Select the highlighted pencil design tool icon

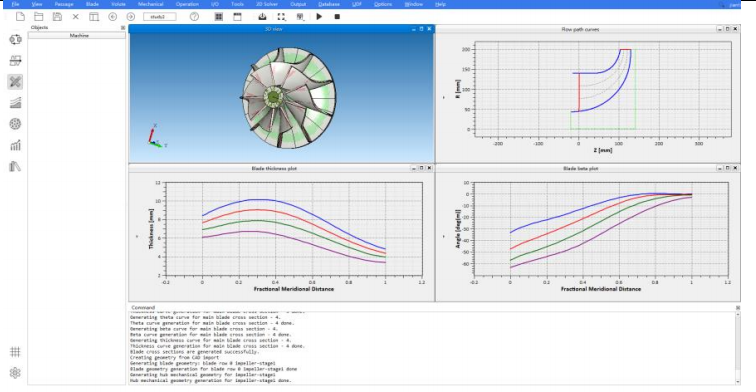point(15,81)
